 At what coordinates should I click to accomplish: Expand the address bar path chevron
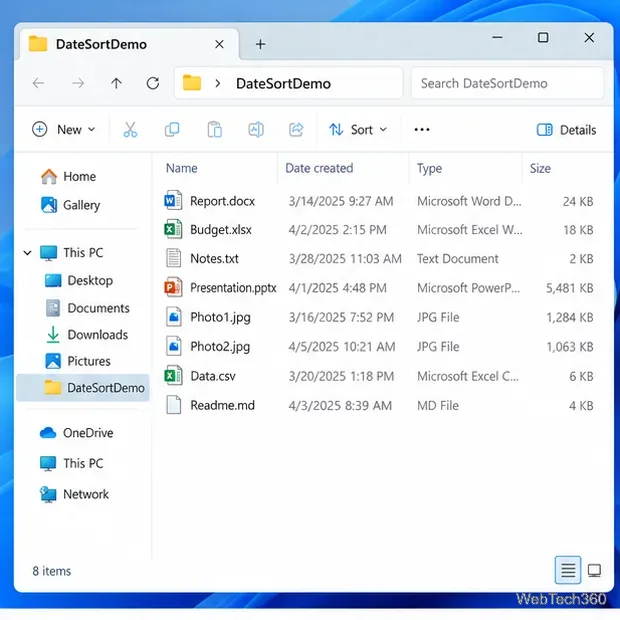[217, 83]
